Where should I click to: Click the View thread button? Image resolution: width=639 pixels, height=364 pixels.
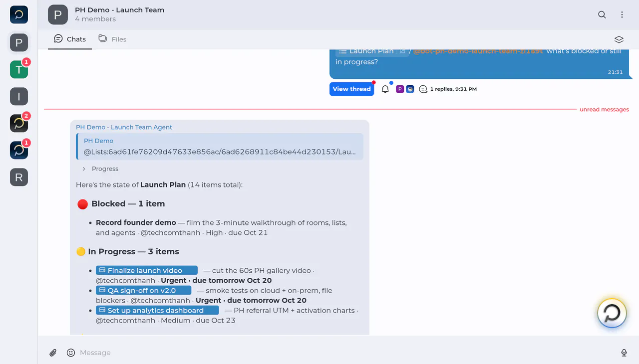click(x=351, y=89)
